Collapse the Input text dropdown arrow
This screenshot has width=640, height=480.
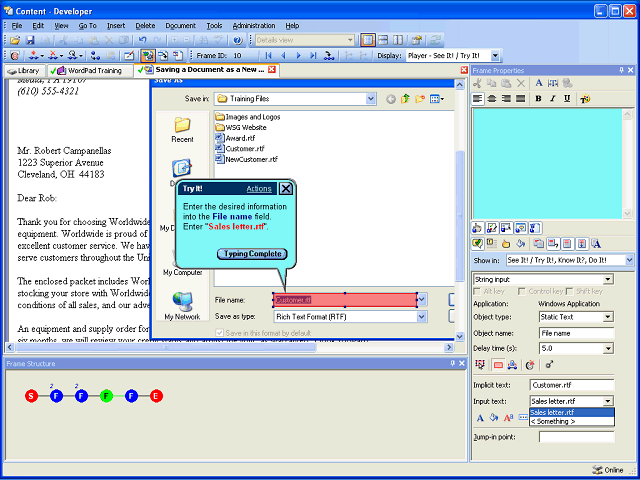point(608,401)
